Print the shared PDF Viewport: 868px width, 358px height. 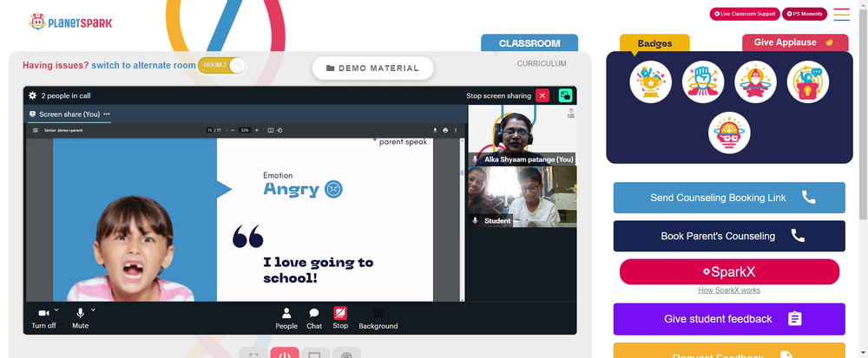[x=445, y=130]
